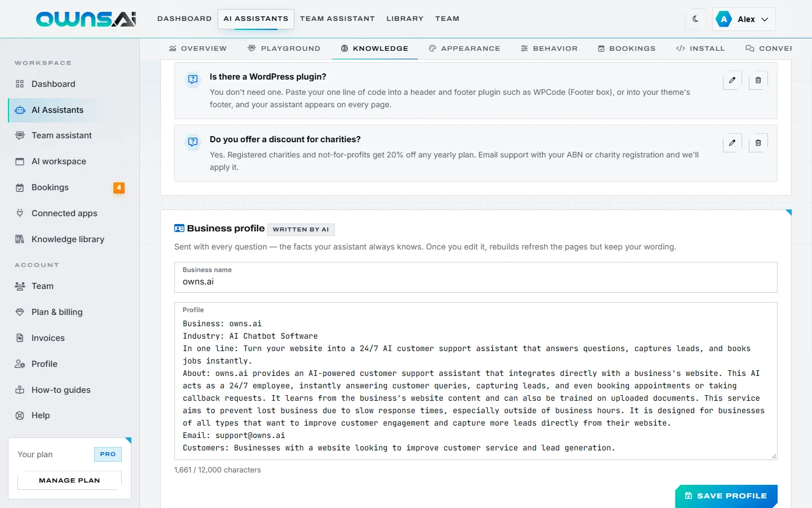Switch to the Playground tab
Screen dimensions: 812x508
pyautogui.click(x=284, y=49)
